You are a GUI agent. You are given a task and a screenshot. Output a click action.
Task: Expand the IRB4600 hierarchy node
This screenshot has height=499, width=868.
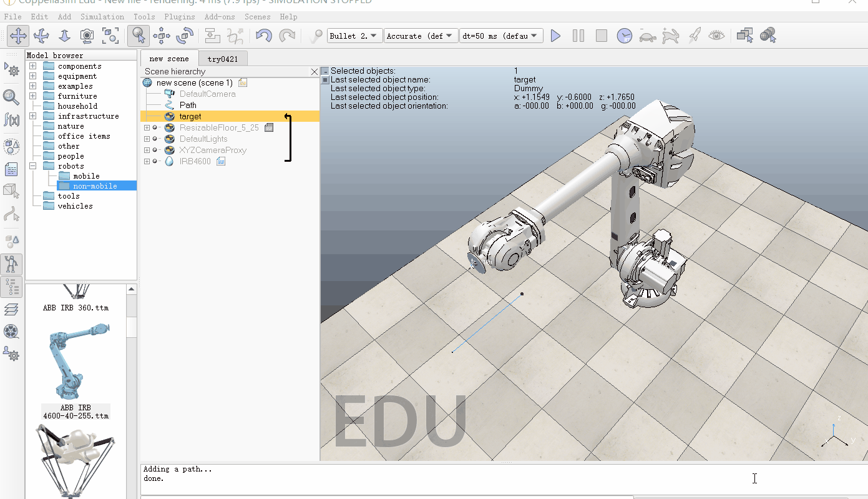147,161
